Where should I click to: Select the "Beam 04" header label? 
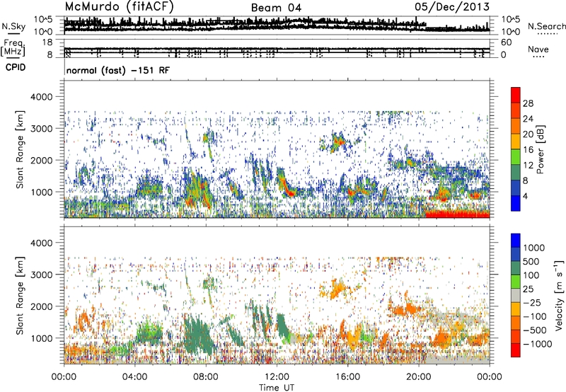[x=276, y=8]
